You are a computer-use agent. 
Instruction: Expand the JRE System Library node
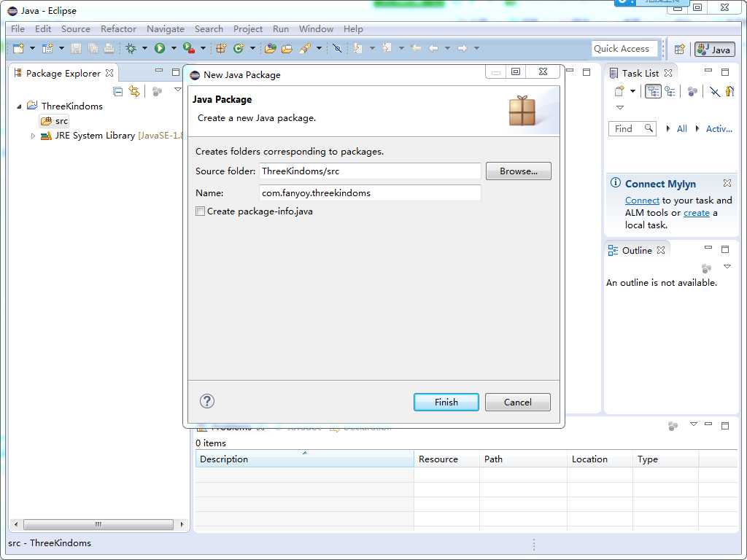(x=33, y=136)
